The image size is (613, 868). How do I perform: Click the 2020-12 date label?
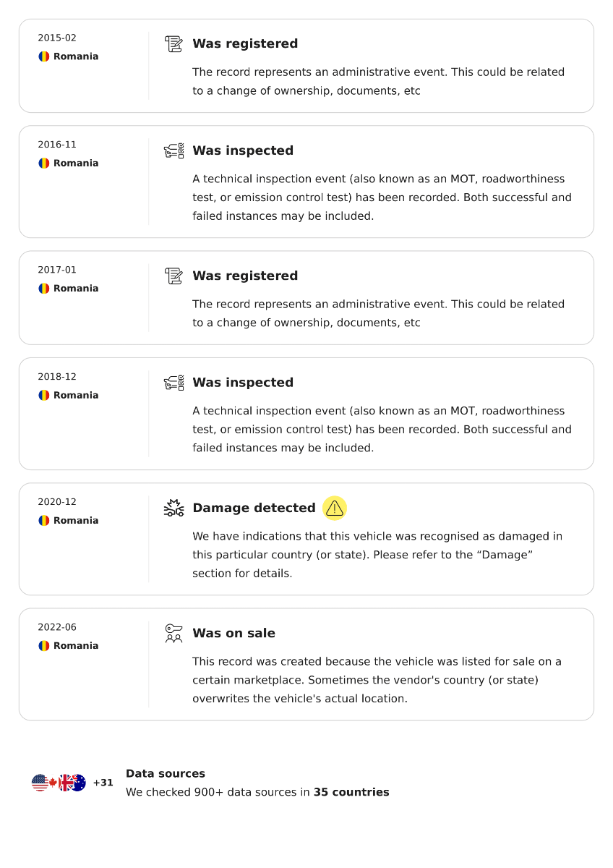click(57, 502)
